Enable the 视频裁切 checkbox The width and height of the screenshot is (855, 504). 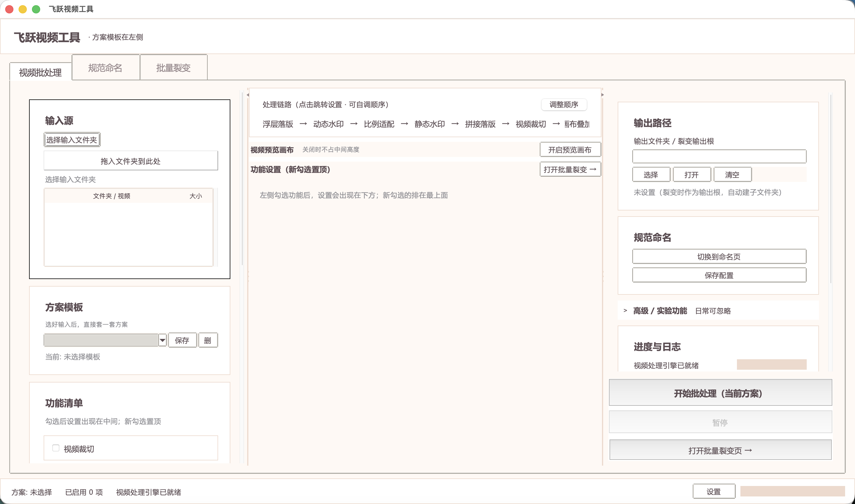click(56, 448)
